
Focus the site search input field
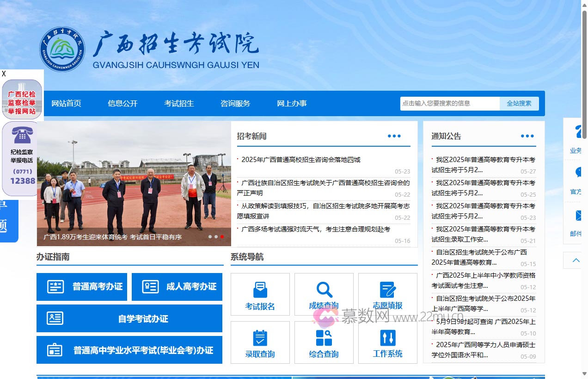click(449, 104)
